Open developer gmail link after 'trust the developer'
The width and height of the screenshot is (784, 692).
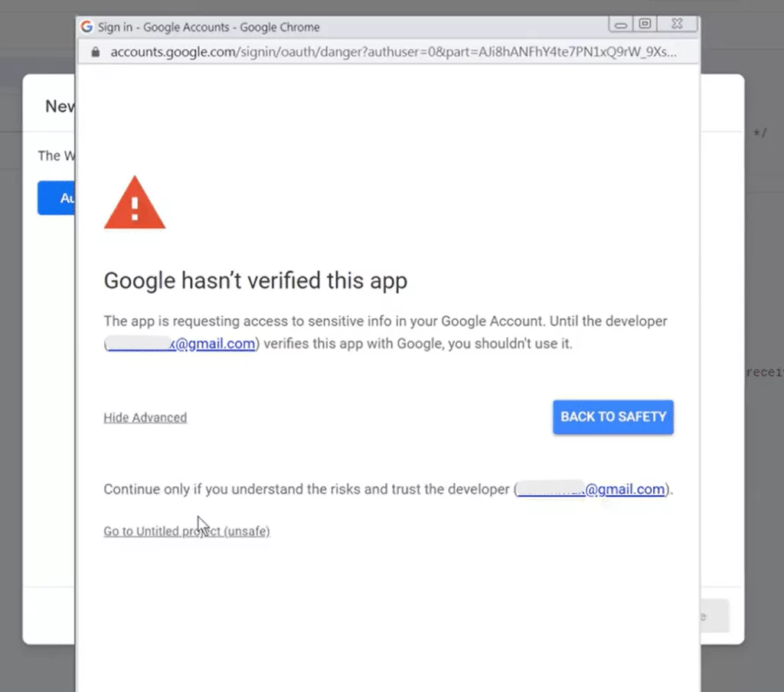tap(591, 489)
